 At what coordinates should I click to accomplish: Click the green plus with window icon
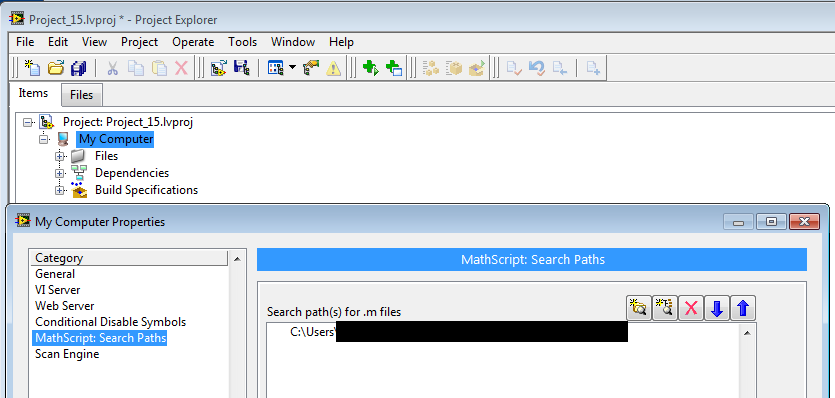pos(394,68)
